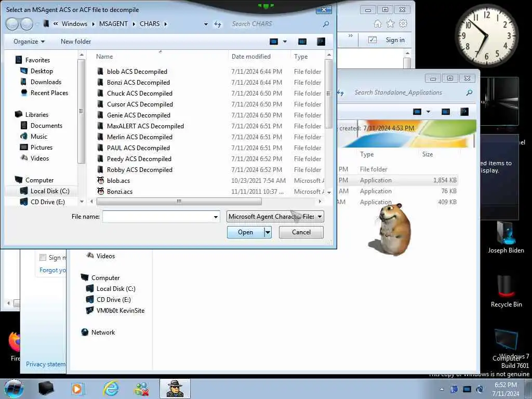Open browser Home icon

(377, 24)
